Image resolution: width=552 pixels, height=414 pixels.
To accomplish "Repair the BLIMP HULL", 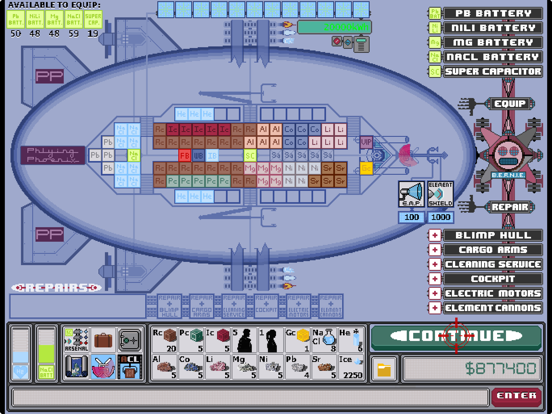I will click(x=493, y=235).
